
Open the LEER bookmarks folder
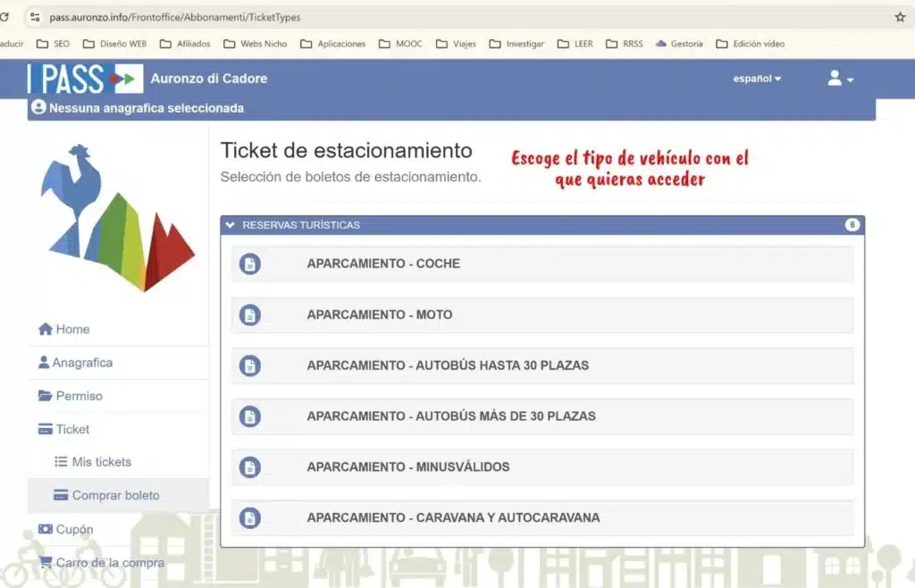pos(575,44)
